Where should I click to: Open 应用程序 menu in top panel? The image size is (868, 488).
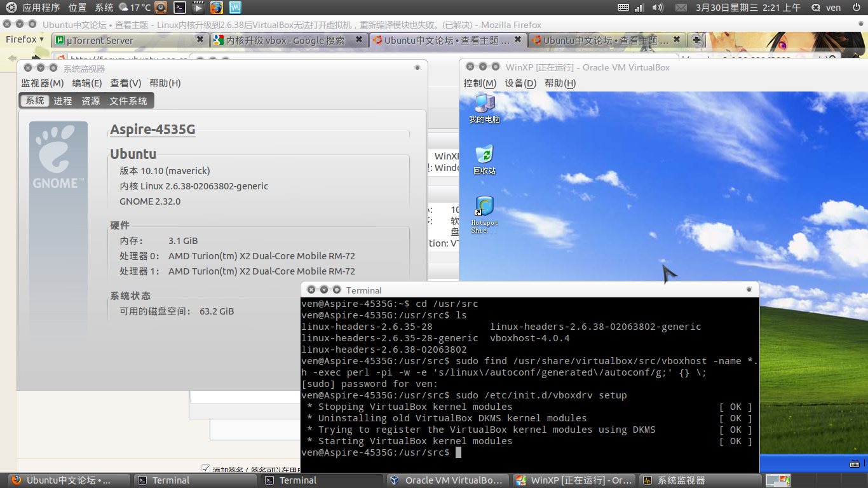pyautogui.click(x=41, y=8)
